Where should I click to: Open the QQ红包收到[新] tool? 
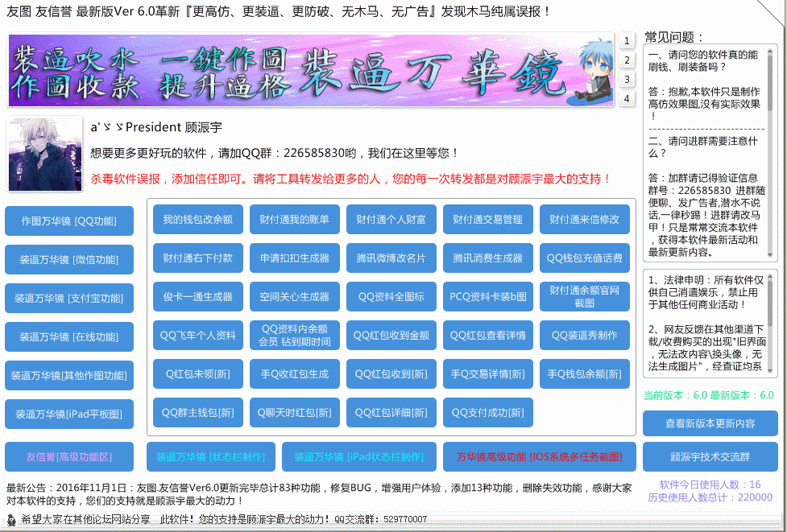391,373
